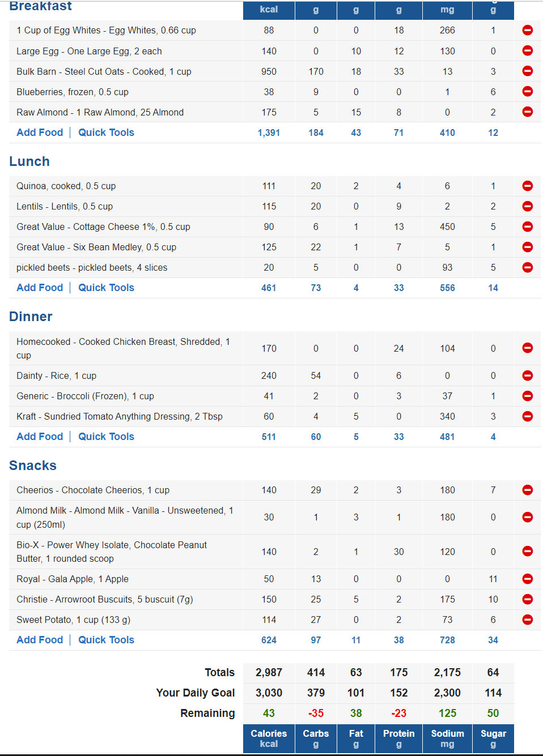Delete Chocolate Cheerios snack entry

527,490
